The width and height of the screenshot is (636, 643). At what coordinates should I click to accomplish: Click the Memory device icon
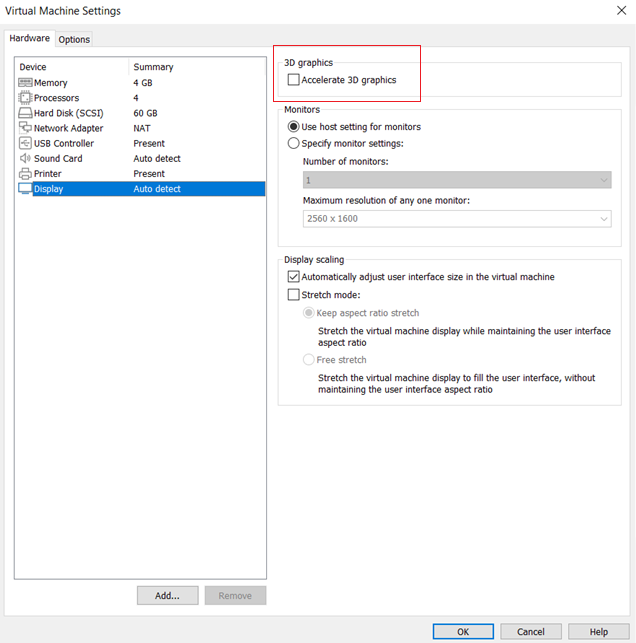pos(25,83)
